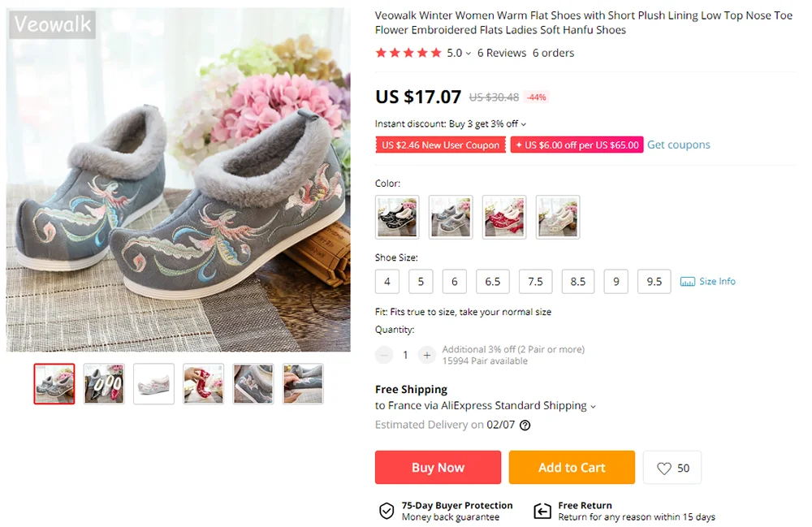The height and width of the screenshot is (527, 812).
Task: Expand the 5.0 rating breakdown
Action: point(459,54)
